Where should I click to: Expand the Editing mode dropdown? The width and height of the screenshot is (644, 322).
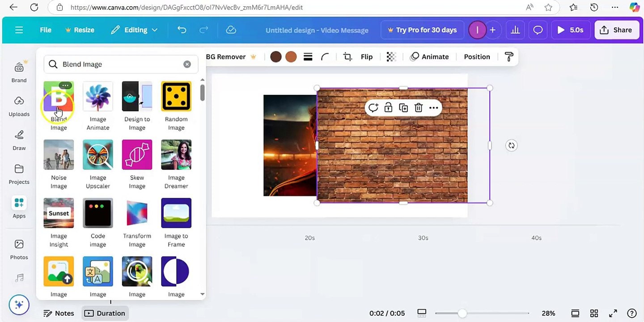click(x=134, y=30)
